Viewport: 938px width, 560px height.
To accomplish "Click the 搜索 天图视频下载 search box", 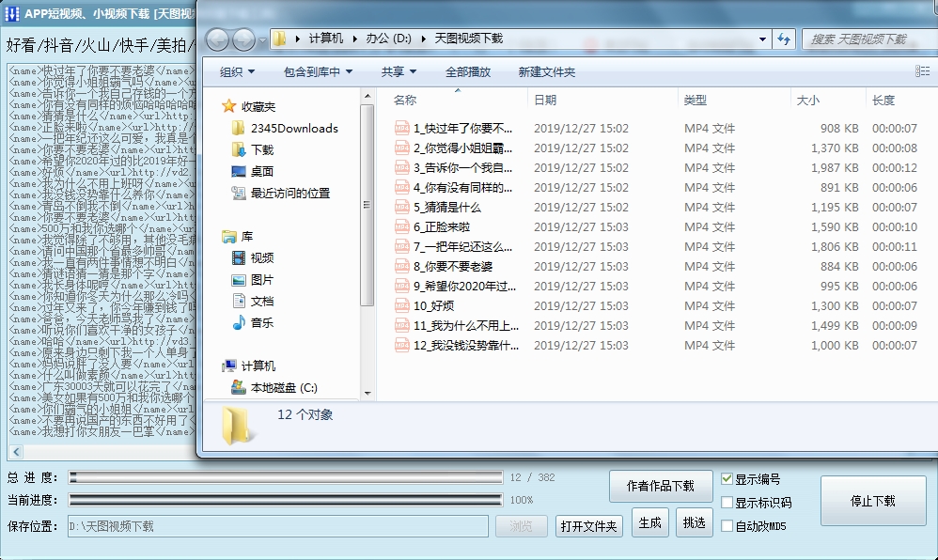I will pos(869,39).
